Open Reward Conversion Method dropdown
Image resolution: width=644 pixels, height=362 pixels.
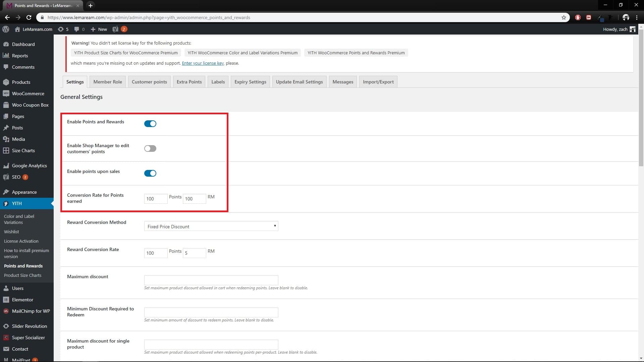(211, 226)
